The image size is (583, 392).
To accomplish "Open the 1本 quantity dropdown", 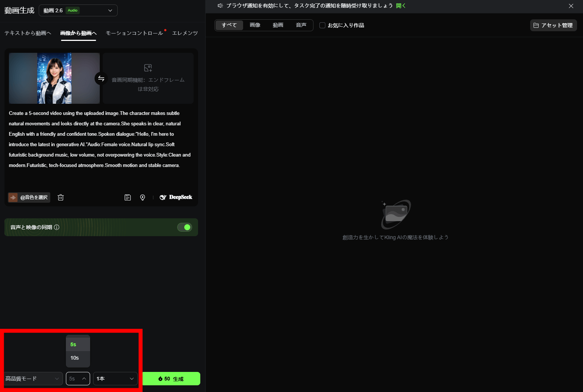I will (x=115, y=379).
